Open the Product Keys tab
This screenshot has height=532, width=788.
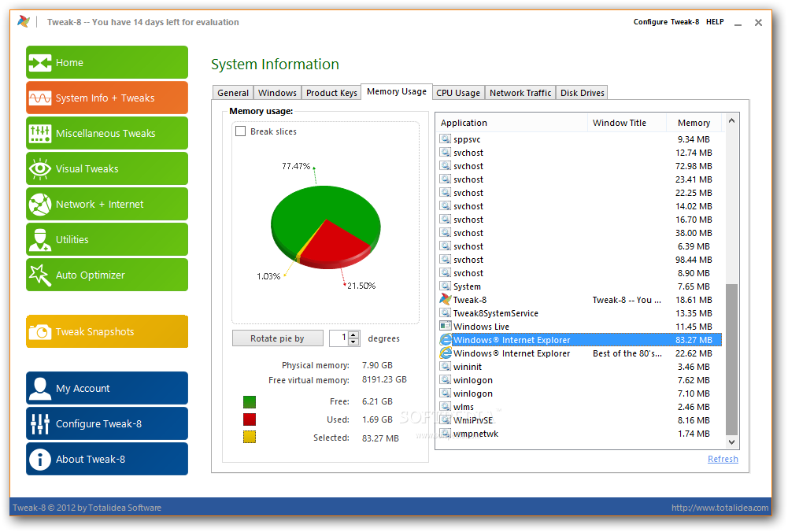click(331, 93)
